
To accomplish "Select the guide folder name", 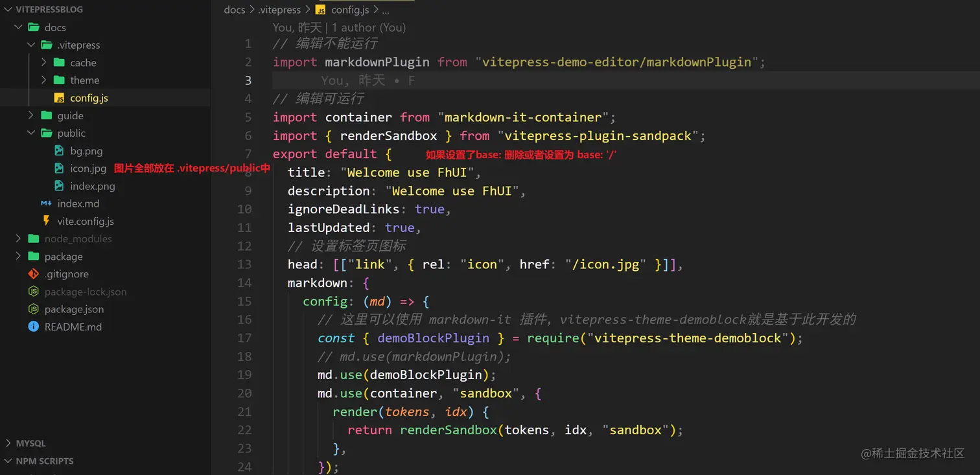I will pyautogui.click(x=70, y=115).
